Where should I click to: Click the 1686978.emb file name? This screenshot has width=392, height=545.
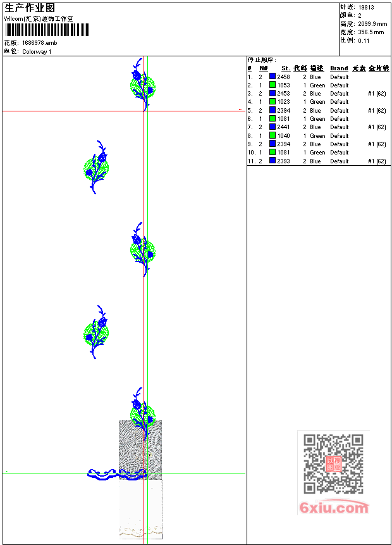(x=40, y=43)
